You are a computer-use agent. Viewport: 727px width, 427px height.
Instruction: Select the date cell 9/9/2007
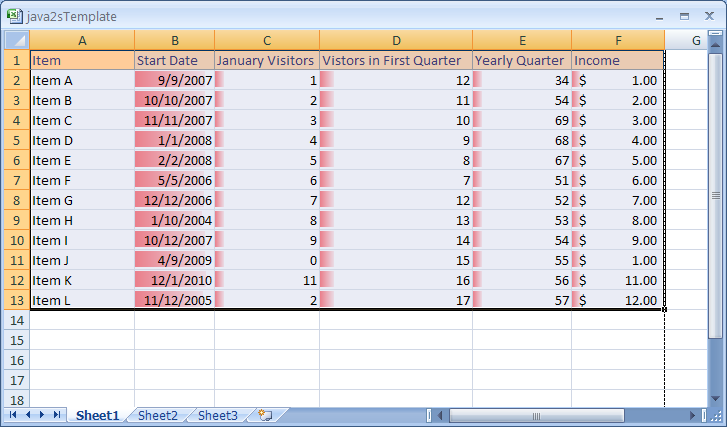(175, 80)
